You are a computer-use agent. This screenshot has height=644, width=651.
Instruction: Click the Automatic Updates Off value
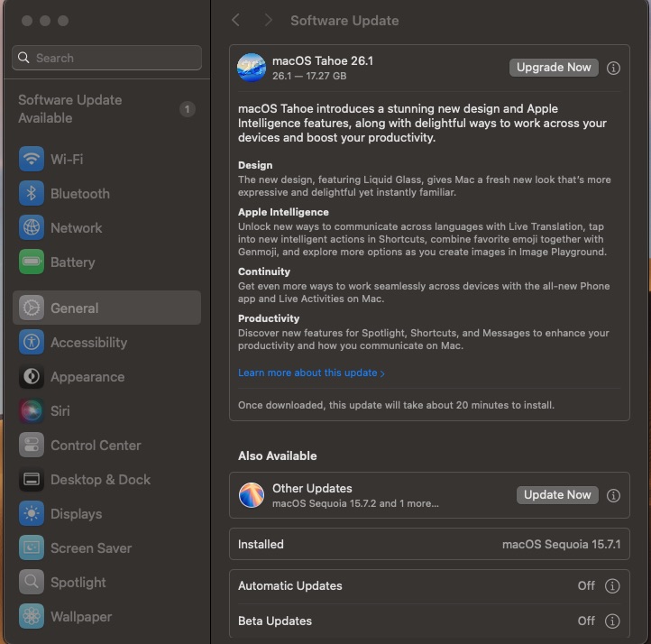pyautogui.click(x=586, y=586)
